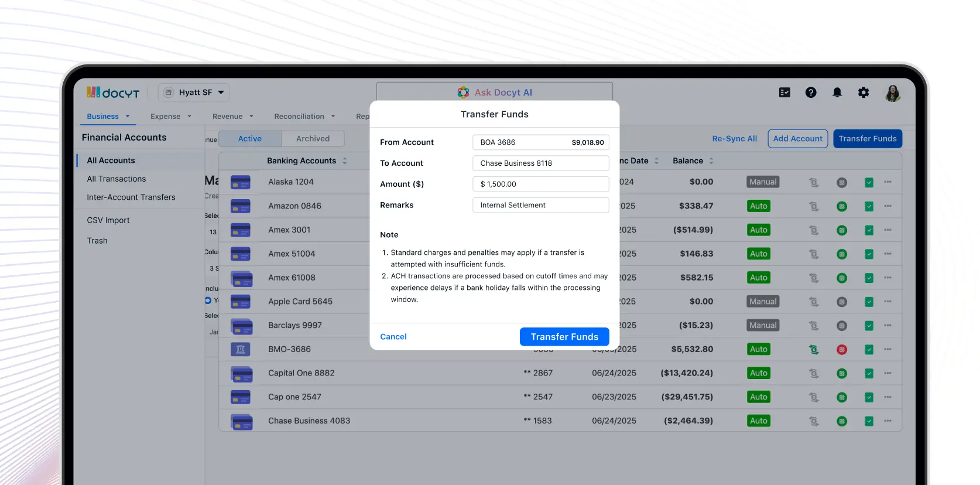The width and height of the screenshot is (980, 485).
Task: Toggle the green checkbox in BMO-3686 row
Action: [869, 350]
